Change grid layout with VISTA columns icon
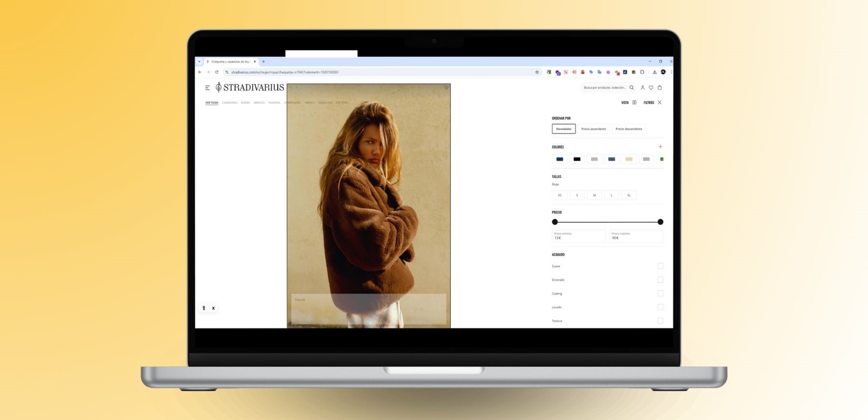The height and width of the screenshot is (420, 868). (635, 103)
